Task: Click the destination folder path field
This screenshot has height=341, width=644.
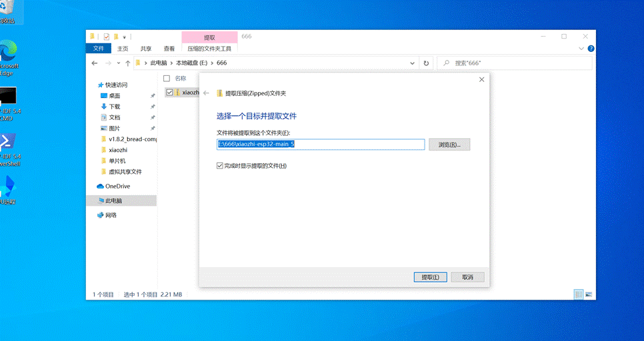Action: coord(320,145)
